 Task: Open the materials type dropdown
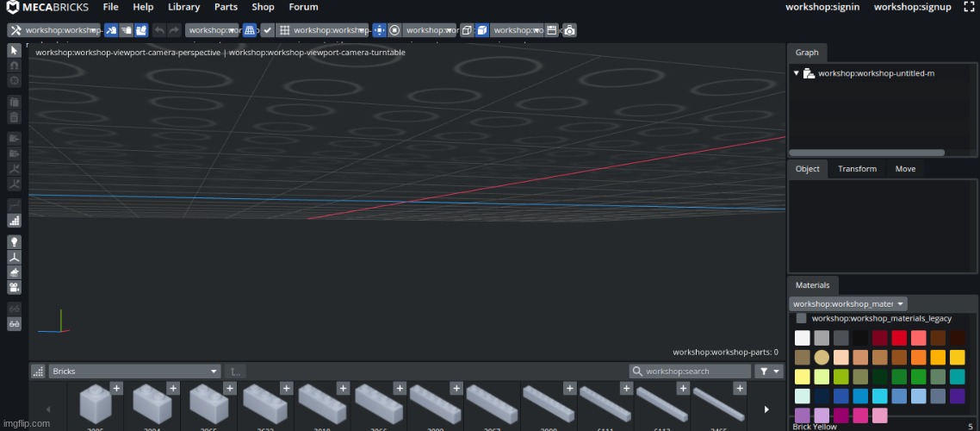(x=848, y=303)
